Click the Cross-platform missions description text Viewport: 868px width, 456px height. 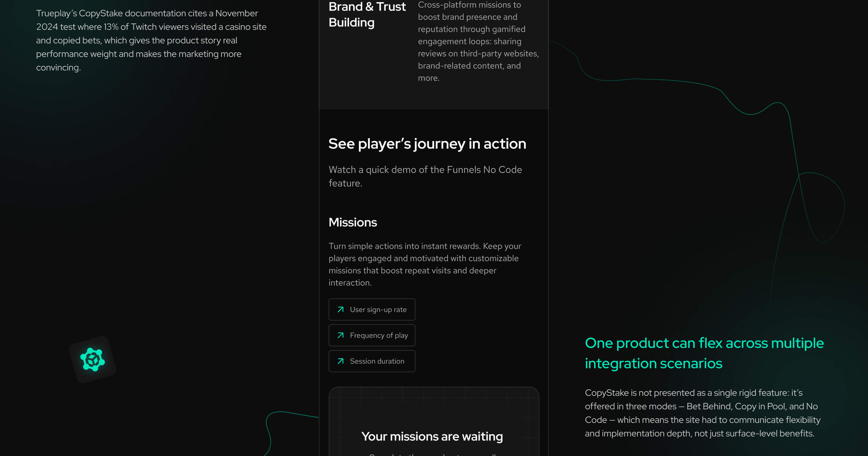pyautogui.click(x=479, y=42)
